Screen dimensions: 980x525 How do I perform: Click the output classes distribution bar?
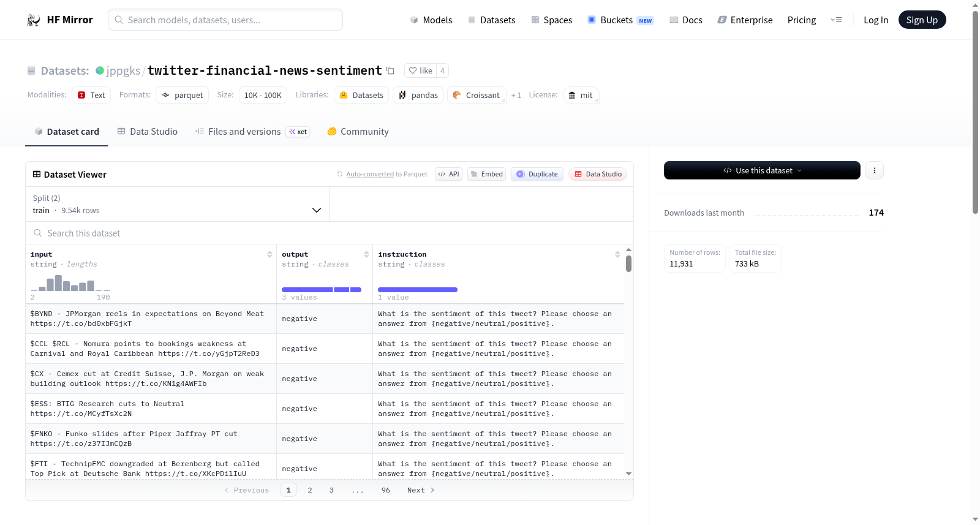click(x=322, y=290)
